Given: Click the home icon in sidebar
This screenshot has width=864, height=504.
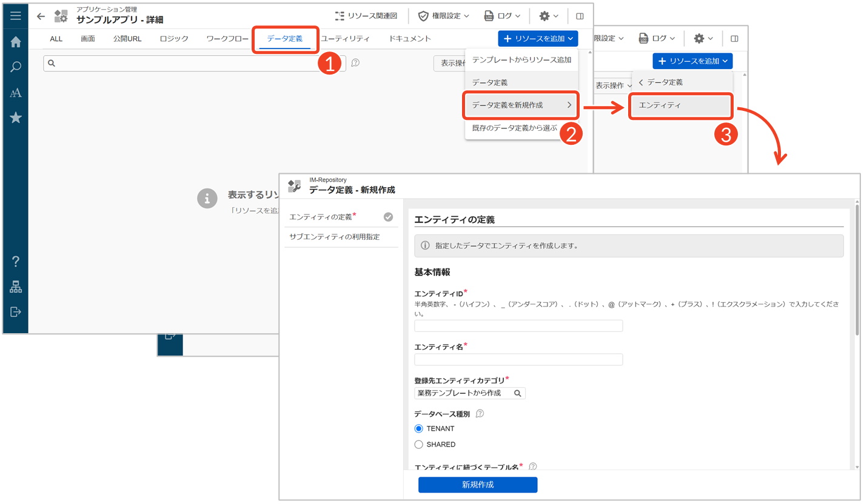Looking at the screenshot, I should tap(16, 42).
